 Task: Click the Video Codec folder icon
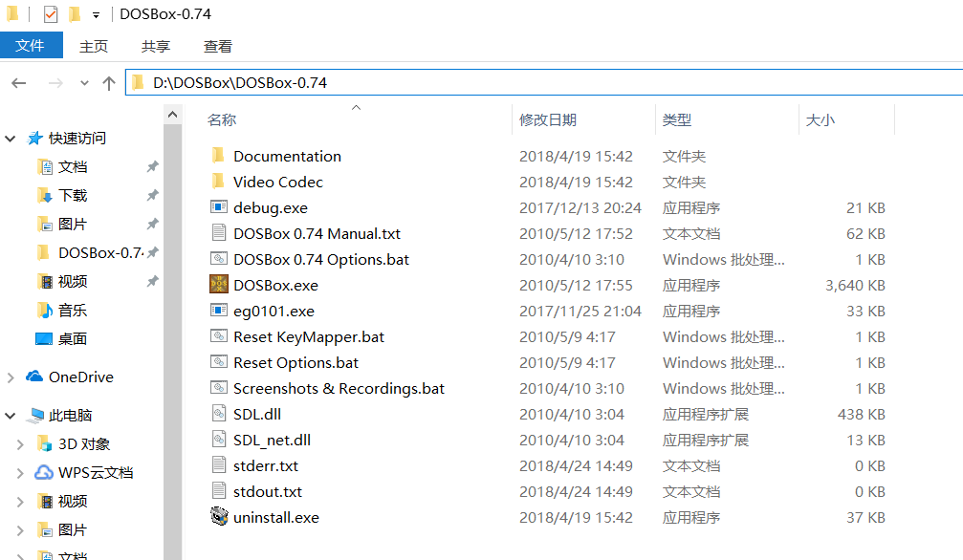pyautogui.click(x=218, y=182)
